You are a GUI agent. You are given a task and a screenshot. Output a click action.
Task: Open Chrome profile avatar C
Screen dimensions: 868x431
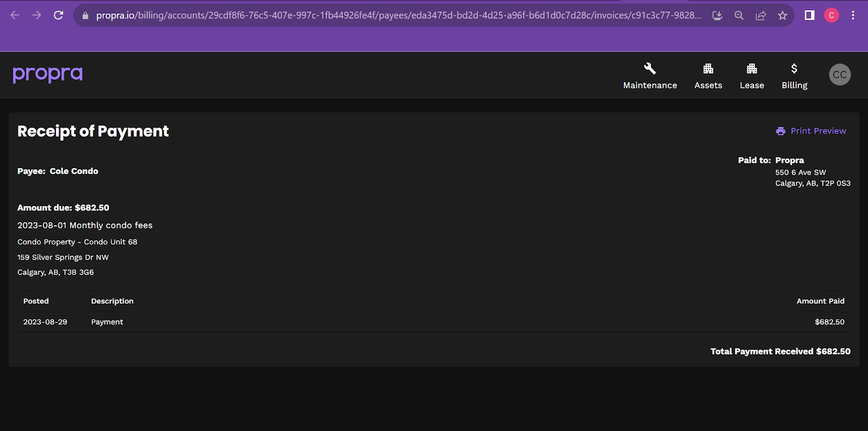point(831,15)
